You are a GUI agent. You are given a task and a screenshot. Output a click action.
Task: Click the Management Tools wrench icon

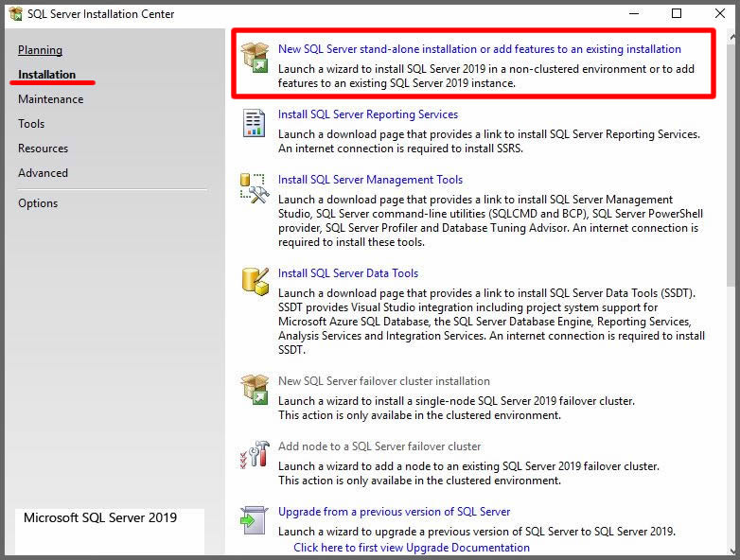coord(255,187)
